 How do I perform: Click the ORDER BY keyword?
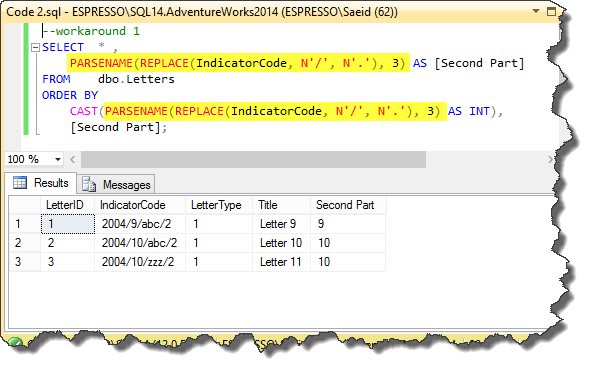point(70,95)
